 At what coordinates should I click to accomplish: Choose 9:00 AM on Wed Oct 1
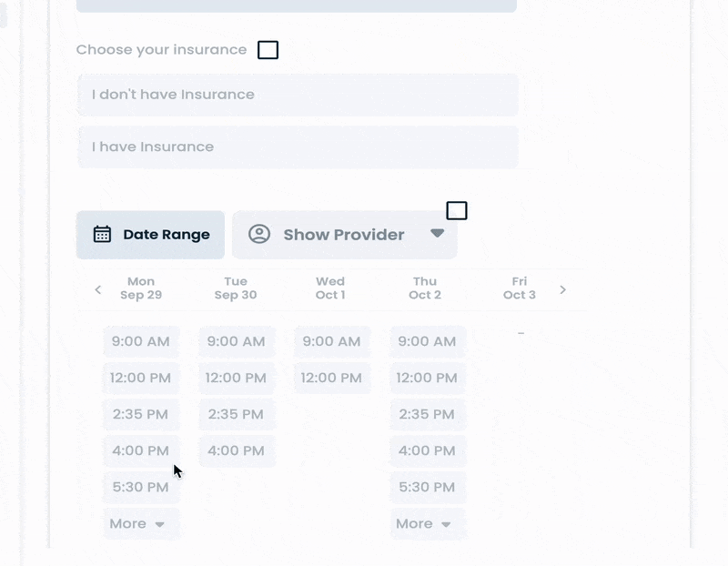click(331, 342)
